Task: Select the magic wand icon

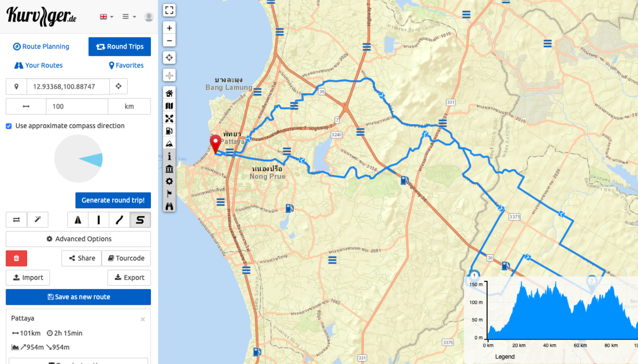Action: coord(37,219)
